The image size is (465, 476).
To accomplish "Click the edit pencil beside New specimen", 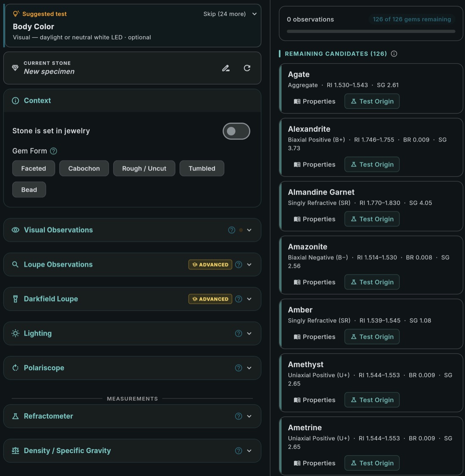I will 226,68.
